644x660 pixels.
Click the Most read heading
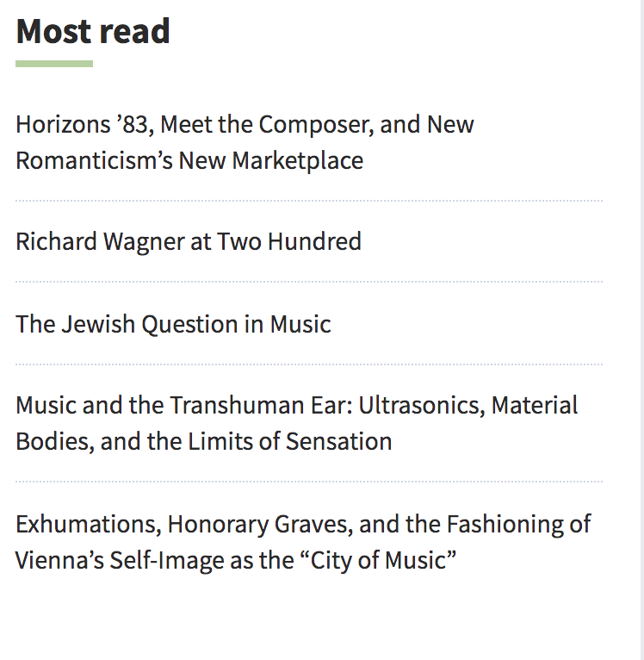pyautogui.click(x=93, y=31)
